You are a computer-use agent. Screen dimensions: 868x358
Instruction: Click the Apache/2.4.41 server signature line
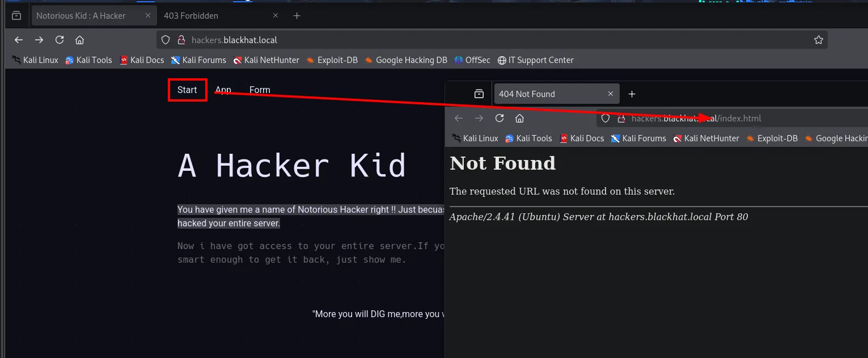(x=599, y=217)
